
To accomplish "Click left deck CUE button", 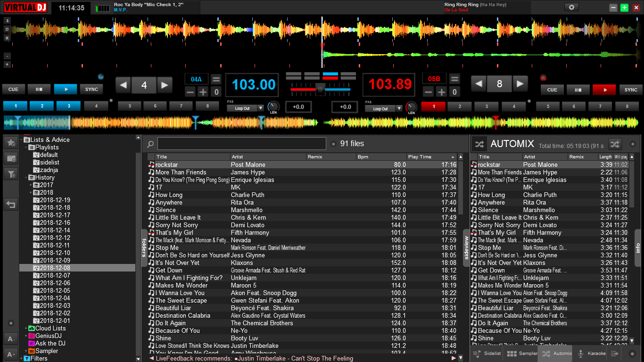I will coord(14,89).
